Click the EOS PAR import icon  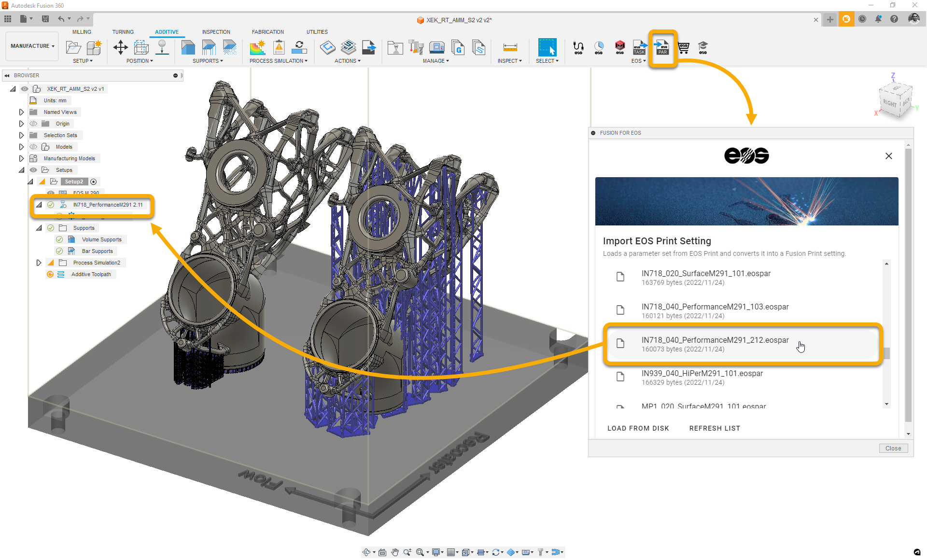coord(662,48)
